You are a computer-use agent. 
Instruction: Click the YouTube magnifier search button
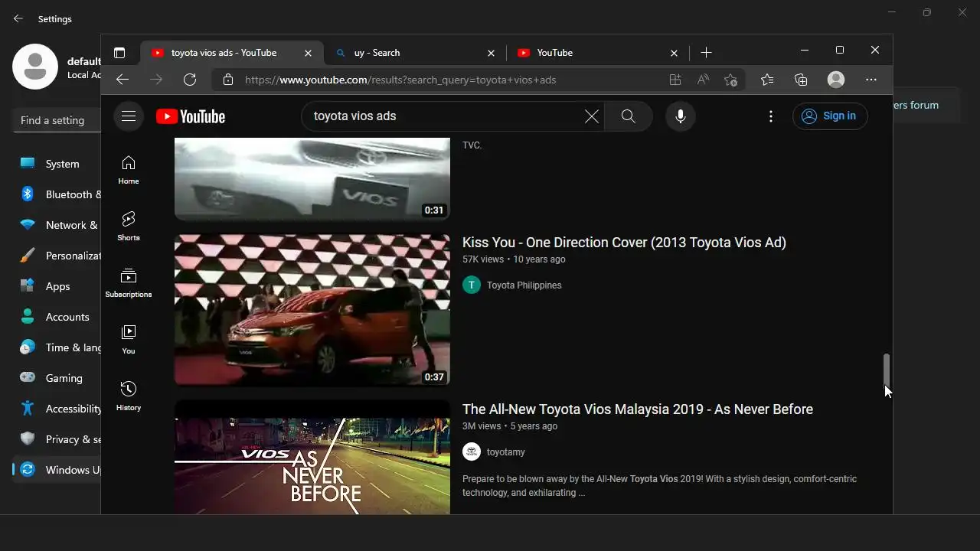pos(629,116)
